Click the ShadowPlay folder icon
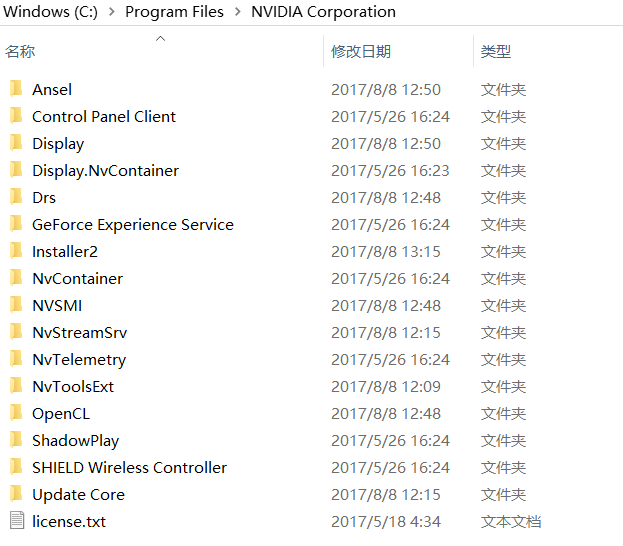This screenshot has height=546, width=623. tap(16, 440)
